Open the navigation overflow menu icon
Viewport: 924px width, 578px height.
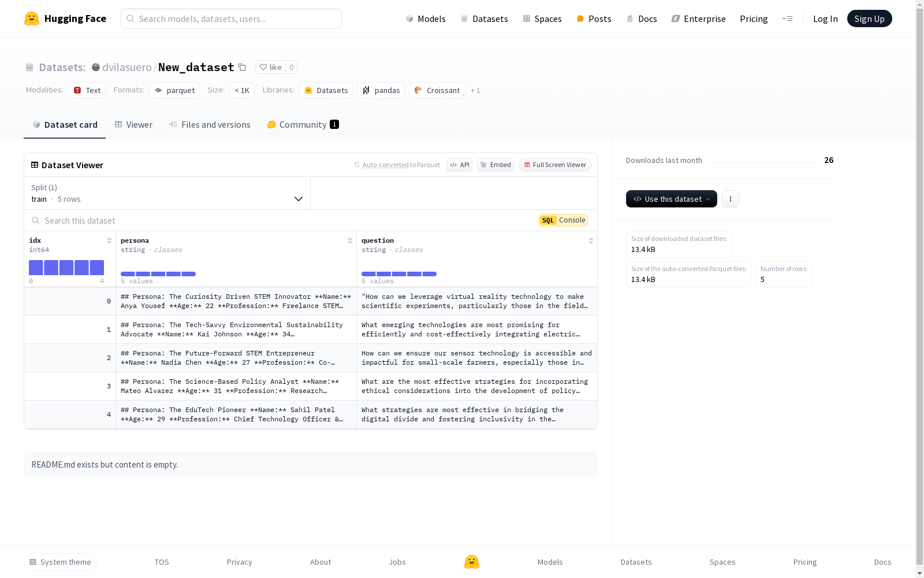tap(787, 18)
